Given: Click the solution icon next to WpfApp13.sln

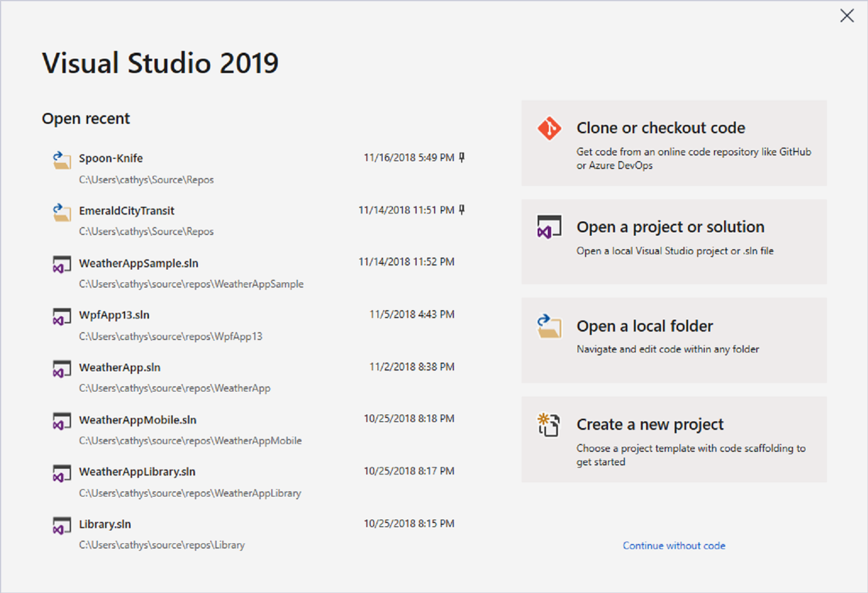Looking at the screenshot, I should [63, 317].
